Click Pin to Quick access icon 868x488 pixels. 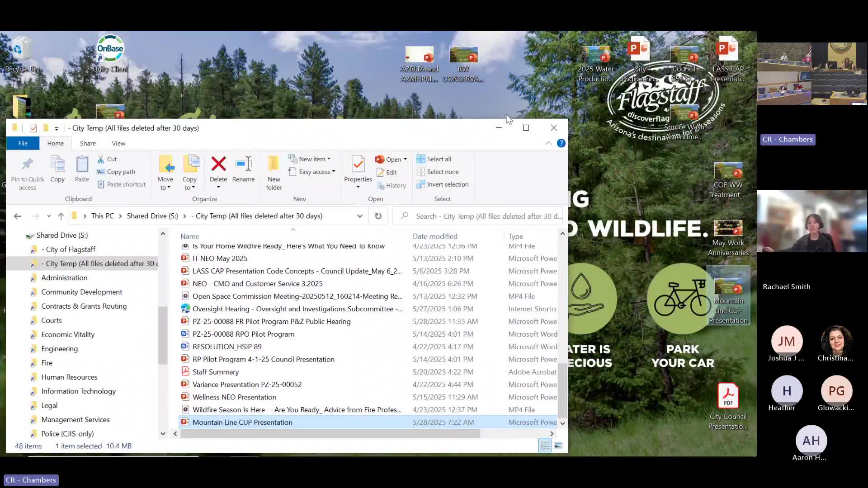(27, 164)
